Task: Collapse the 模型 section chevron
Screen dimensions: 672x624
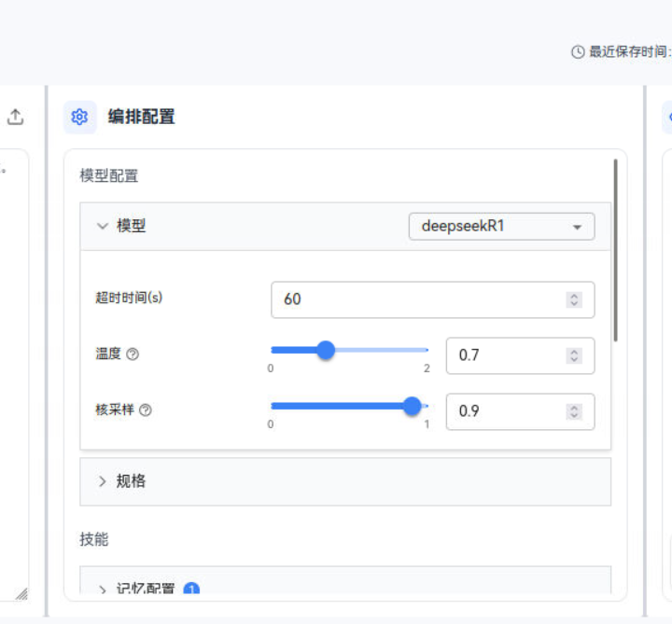Action: (102, 226)
